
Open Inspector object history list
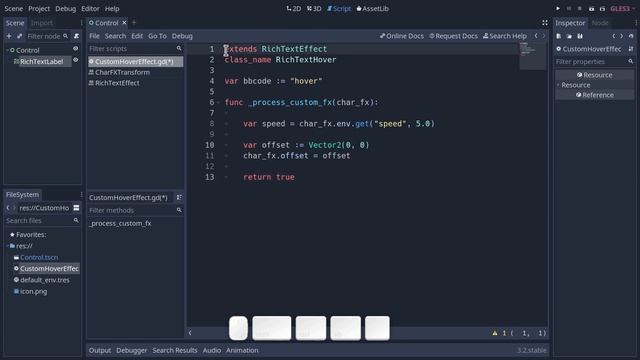coord(631,36)
